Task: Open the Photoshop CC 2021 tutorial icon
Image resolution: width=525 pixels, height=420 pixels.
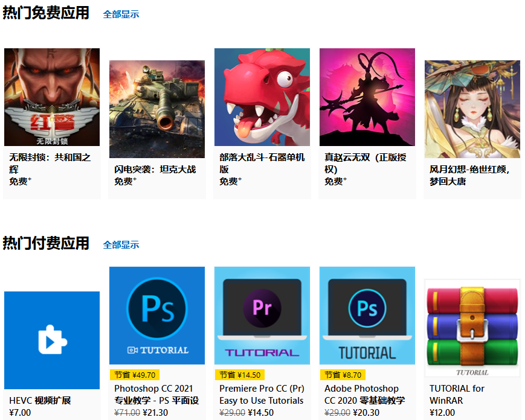Action: 157,316
